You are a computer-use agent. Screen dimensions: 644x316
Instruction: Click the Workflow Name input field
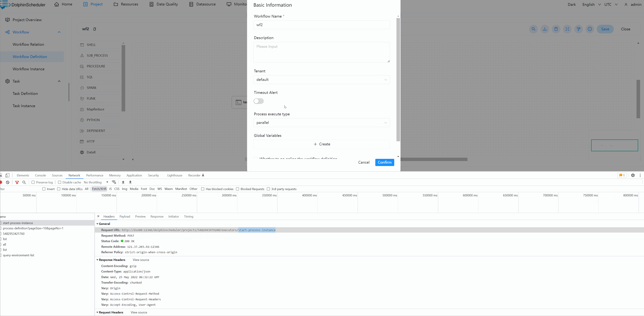(x=322, y=25)
